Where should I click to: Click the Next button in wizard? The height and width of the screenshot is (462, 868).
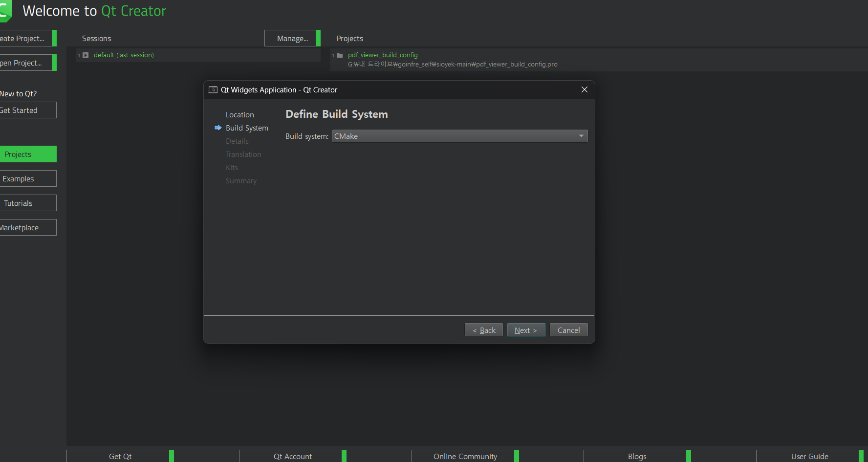[x=526, y=330]
